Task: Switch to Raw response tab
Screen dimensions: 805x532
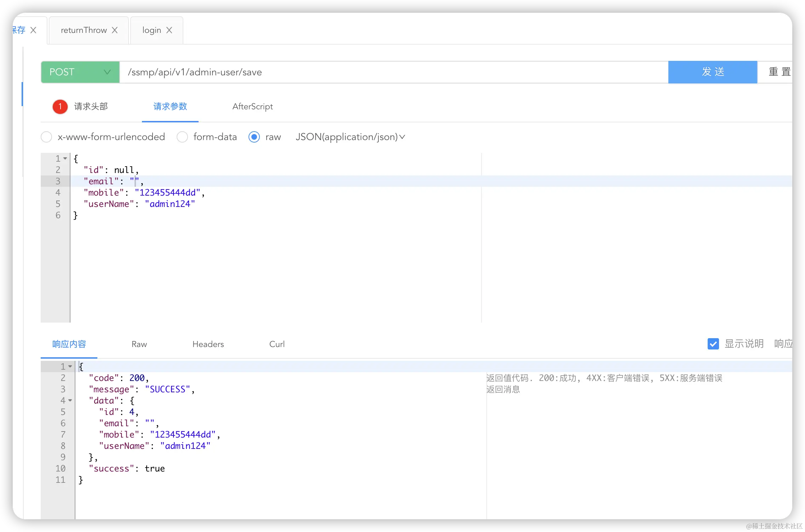Action: click(x=139, y=344)
